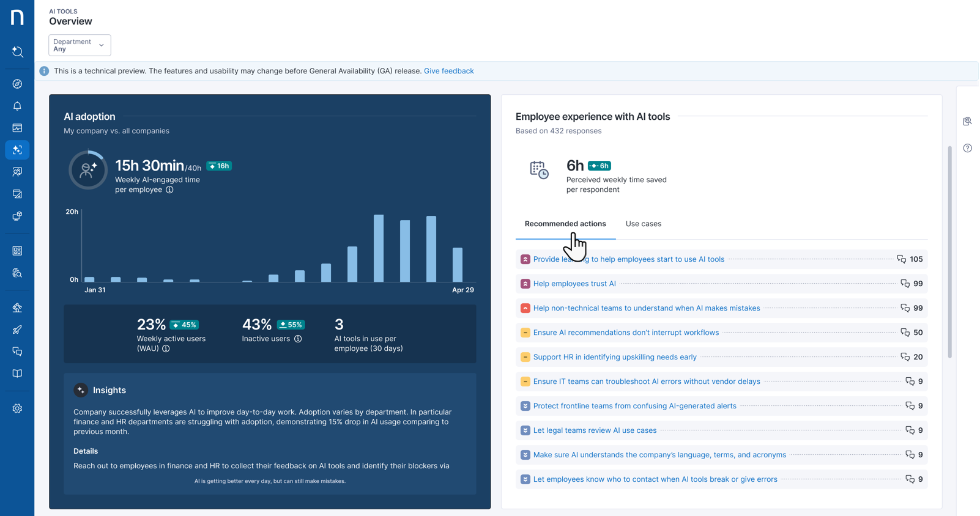Viewport: 980px width, 516px height.
Task: Open Let legal teams review AI use cases
Action: point(594,430)
